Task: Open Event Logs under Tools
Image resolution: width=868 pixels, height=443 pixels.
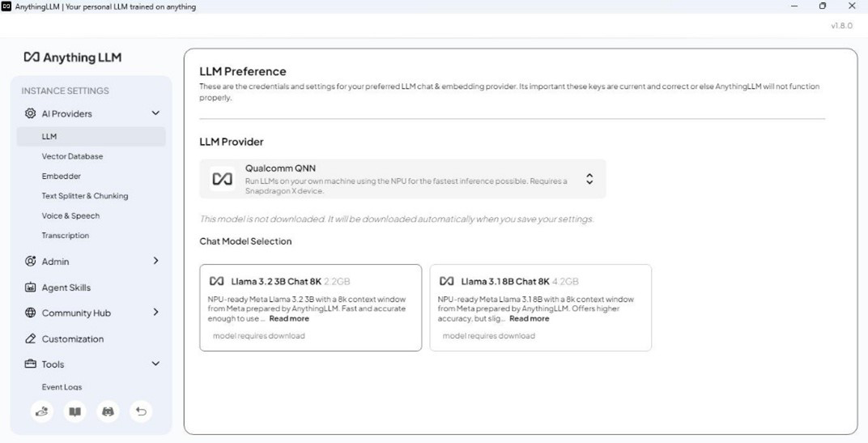Action: pos(62,387)
